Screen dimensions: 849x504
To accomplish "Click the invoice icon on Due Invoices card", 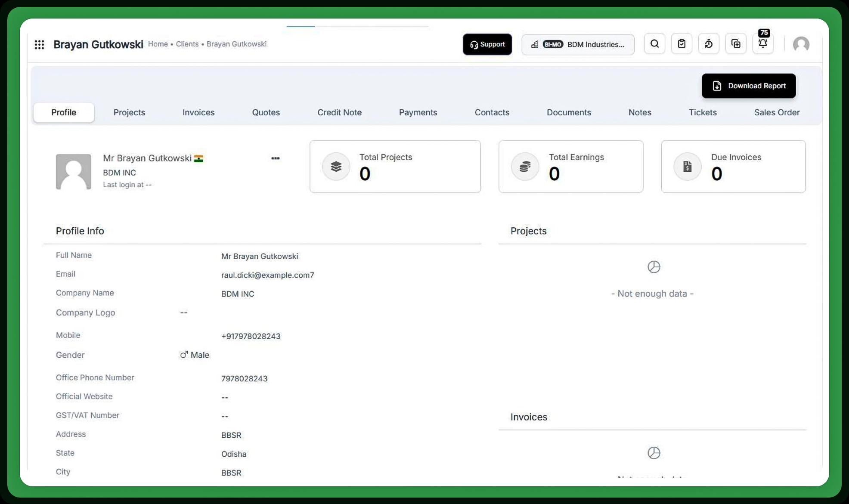I will (x=687, y=167).
